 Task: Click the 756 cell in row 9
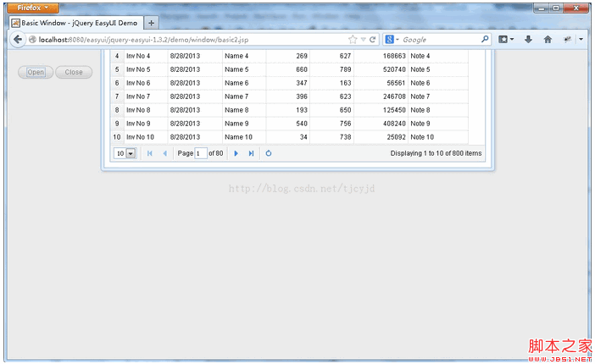pos(331,124)
